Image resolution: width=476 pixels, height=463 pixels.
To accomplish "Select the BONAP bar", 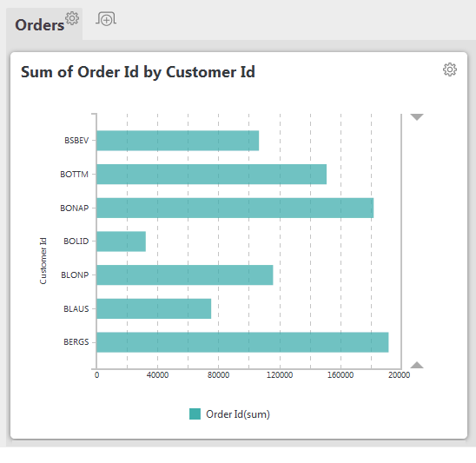I will (x=235, y=208).
